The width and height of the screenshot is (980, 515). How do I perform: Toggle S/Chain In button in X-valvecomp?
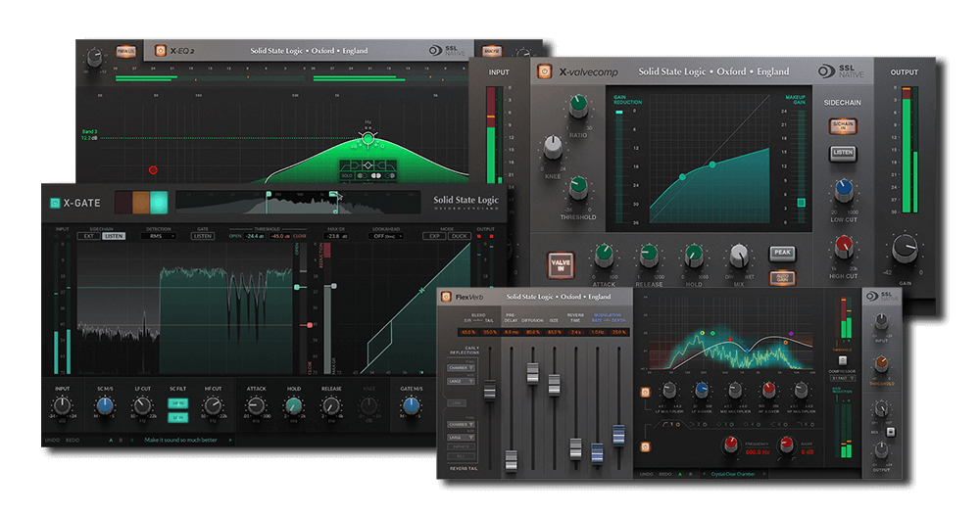pyautogui.click(x=843, y=126)
